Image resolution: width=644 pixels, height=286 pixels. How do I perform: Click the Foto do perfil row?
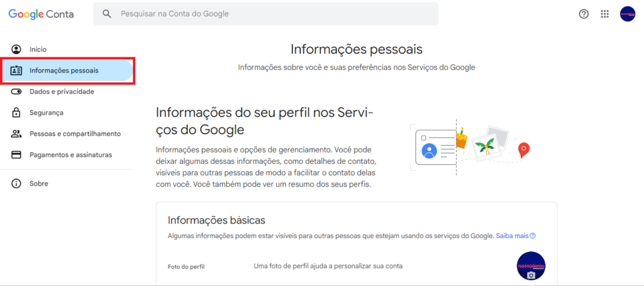pyautogui.click(x=357, y=266)
